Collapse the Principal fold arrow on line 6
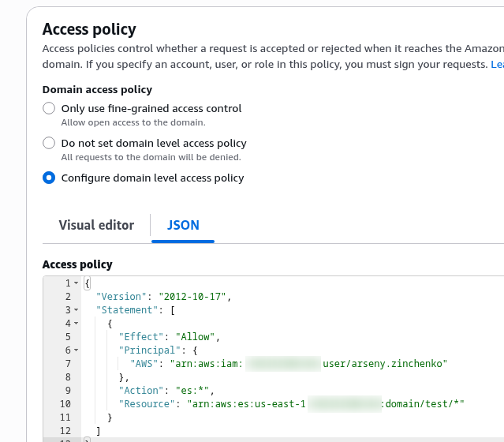The image size is (504, 442). click(x=77, y=350)
